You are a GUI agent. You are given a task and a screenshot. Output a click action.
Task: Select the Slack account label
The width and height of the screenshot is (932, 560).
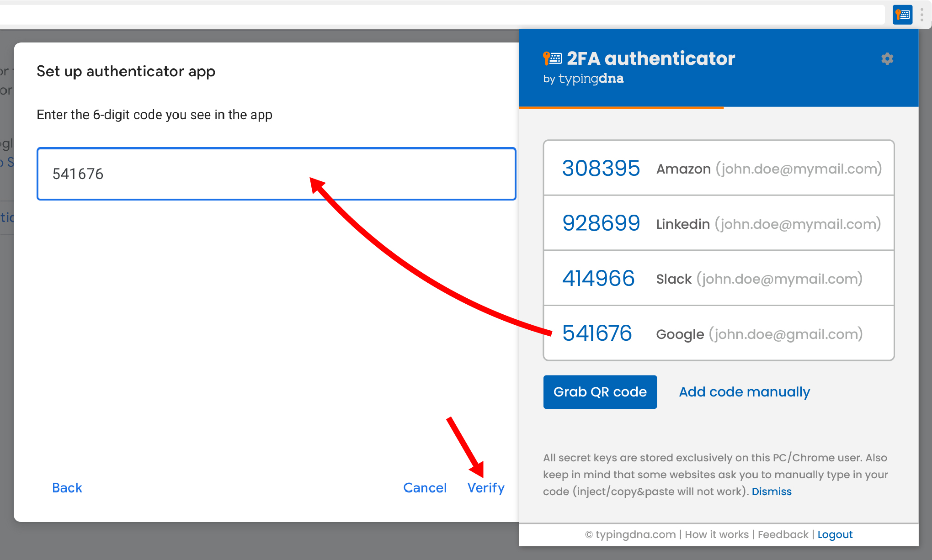(759, 279)
